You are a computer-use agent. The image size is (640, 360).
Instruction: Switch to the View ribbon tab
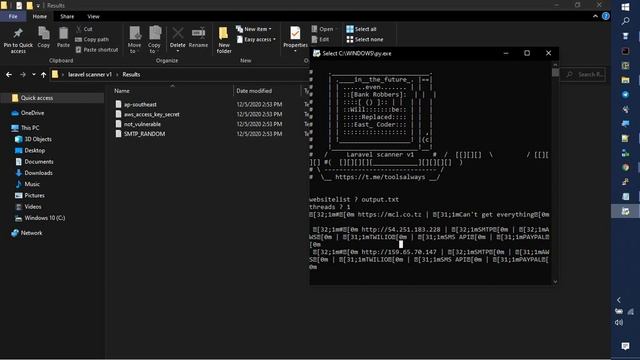(93, 16)
